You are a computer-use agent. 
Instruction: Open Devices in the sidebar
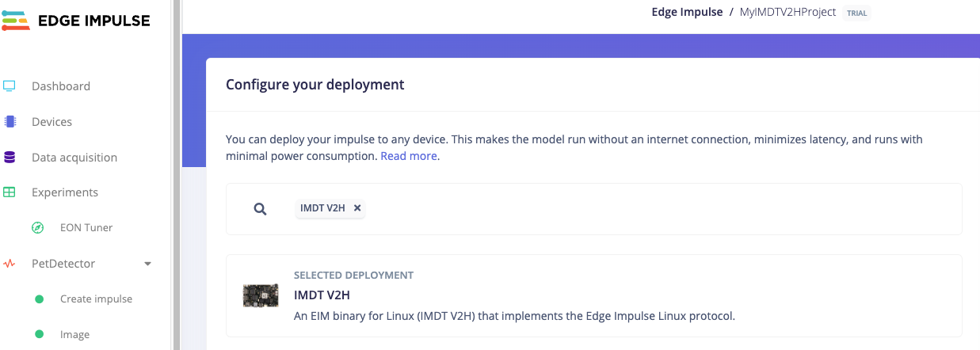(x=51, y=122)
